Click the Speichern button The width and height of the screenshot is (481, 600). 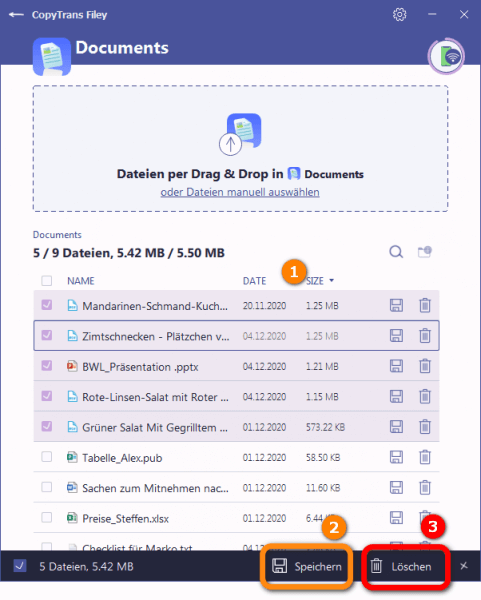coord(306,566)
